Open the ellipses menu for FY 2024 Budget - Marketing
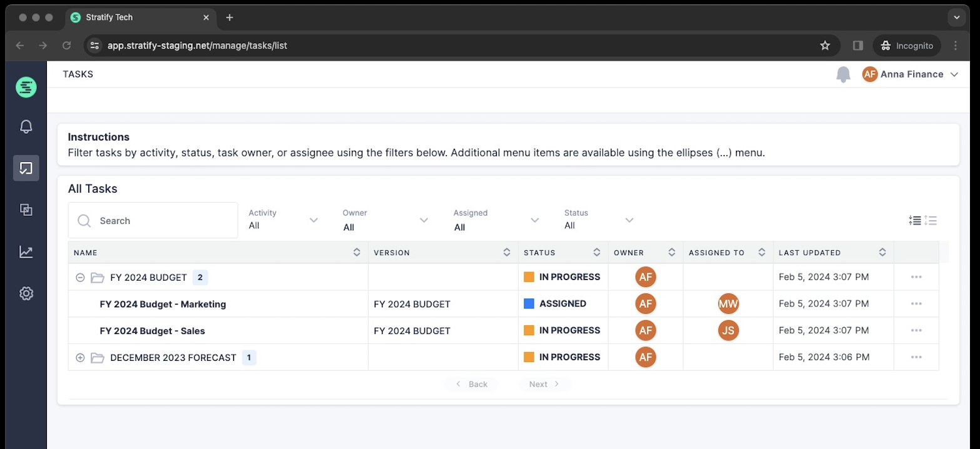This screenshot has height=449, width=980. (x=917, y=303)
